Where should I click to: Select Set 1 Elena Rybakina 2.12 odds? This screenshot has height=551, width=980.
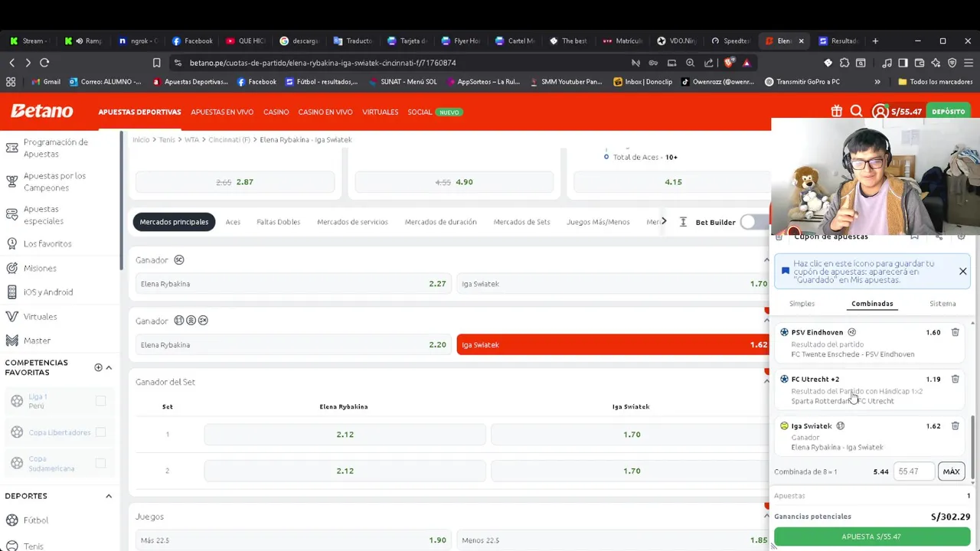[345, 434]
